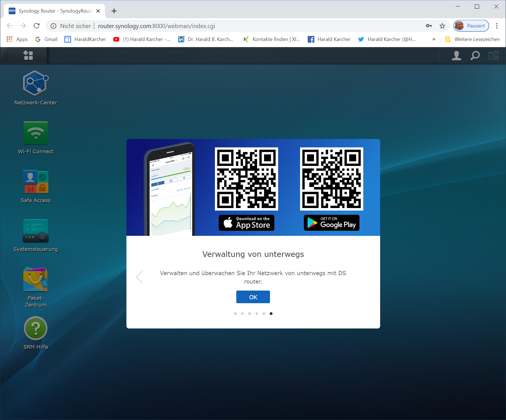Click the SRM search magnifier icon
Screen dimensions: 506x420
point(475,56)
